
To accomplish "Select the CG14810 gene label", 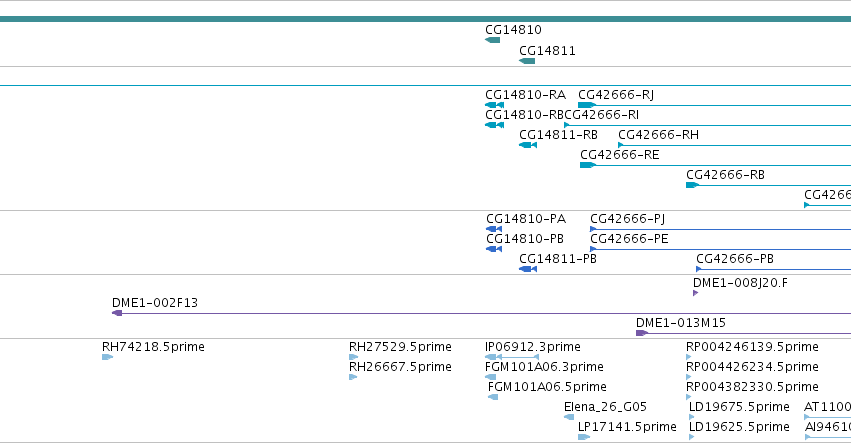I will (x=513, y=30).
